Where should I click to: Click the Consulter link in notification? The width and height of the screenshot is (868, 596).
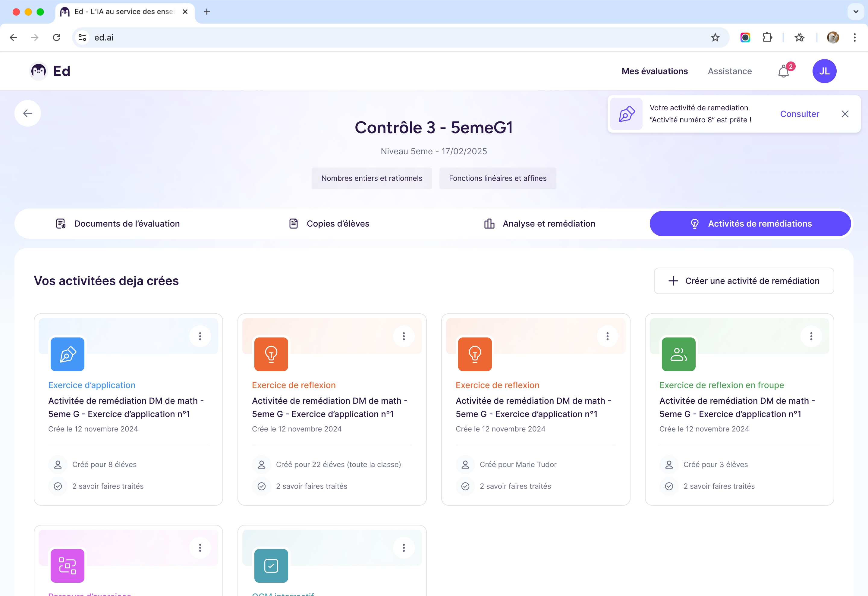(x=799, y=114)
